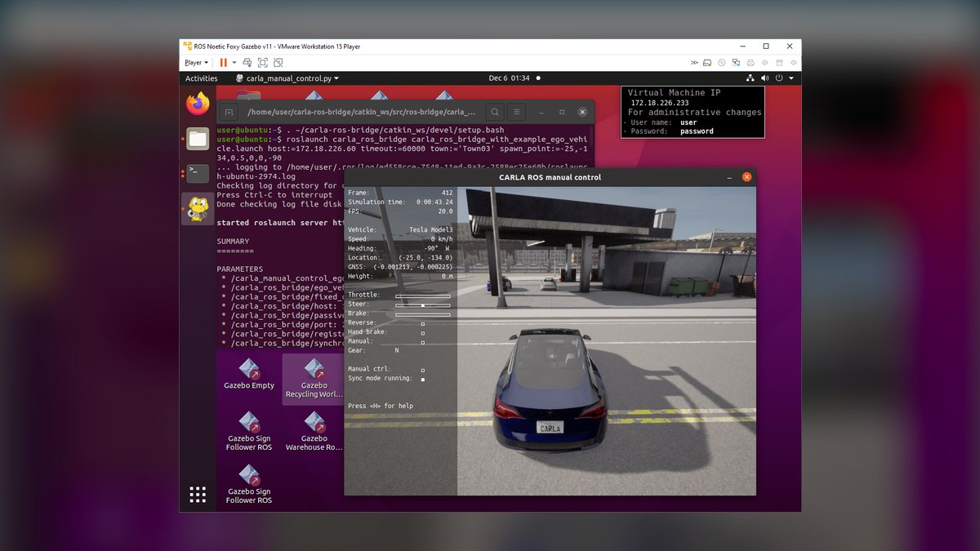Click the 'Press <H> for help' text
The width and height of the screenshot is (980, 551).
(381, 406)
